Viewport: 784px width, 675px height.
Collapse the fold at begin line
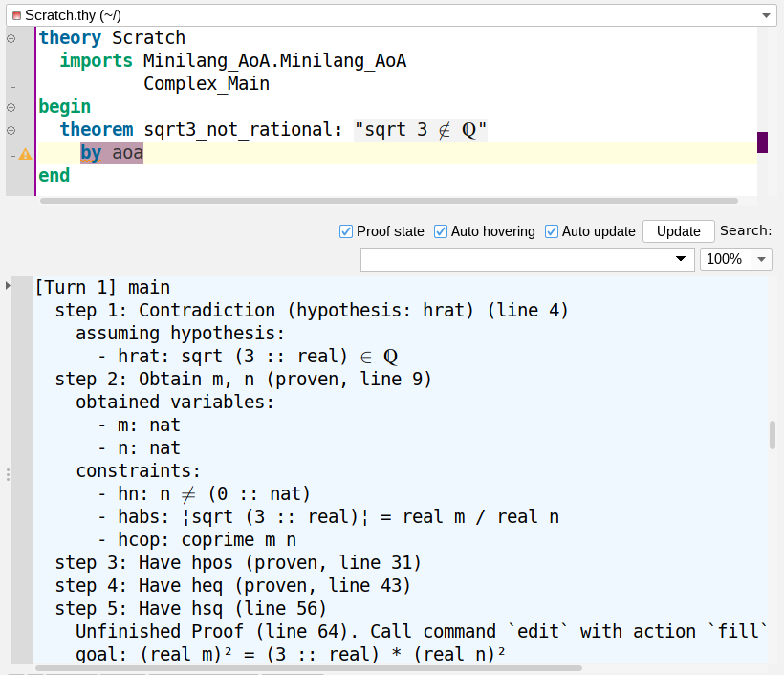[x=11, y=107]
